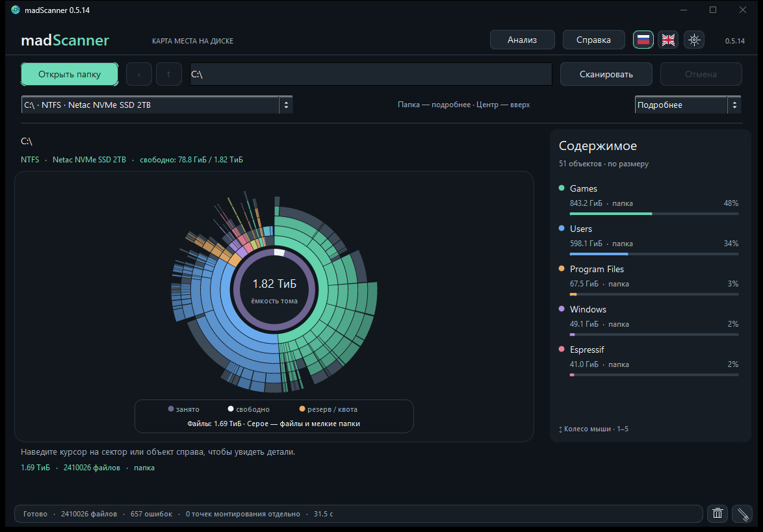The width and height of the screenshot is (763, 532).
Task: Click the резерв / квота legend item
Action: pyautogui.click(x=328, y=409)
